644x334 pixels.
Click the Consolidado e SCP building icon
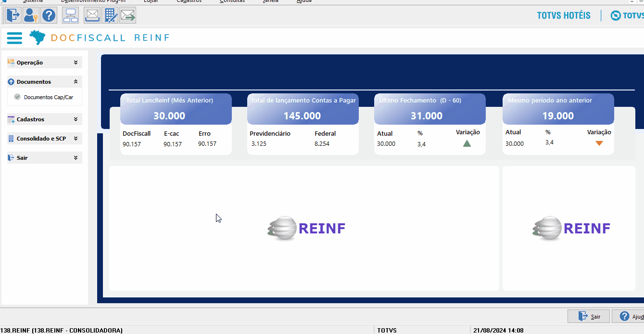[12, 139]
